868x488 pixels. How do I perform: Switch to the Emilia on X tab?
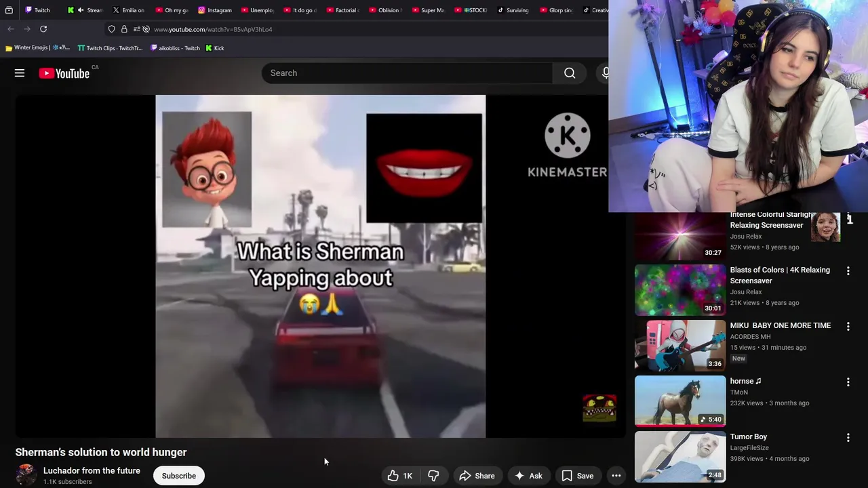point(129,10)
